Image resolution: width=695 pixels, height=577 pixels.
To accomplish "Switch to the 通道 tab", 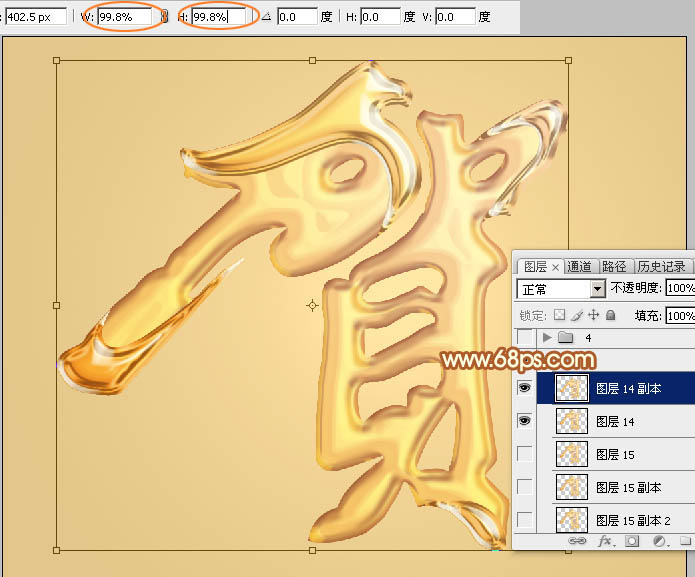I will pyautogui.click(x=579, y=267).
